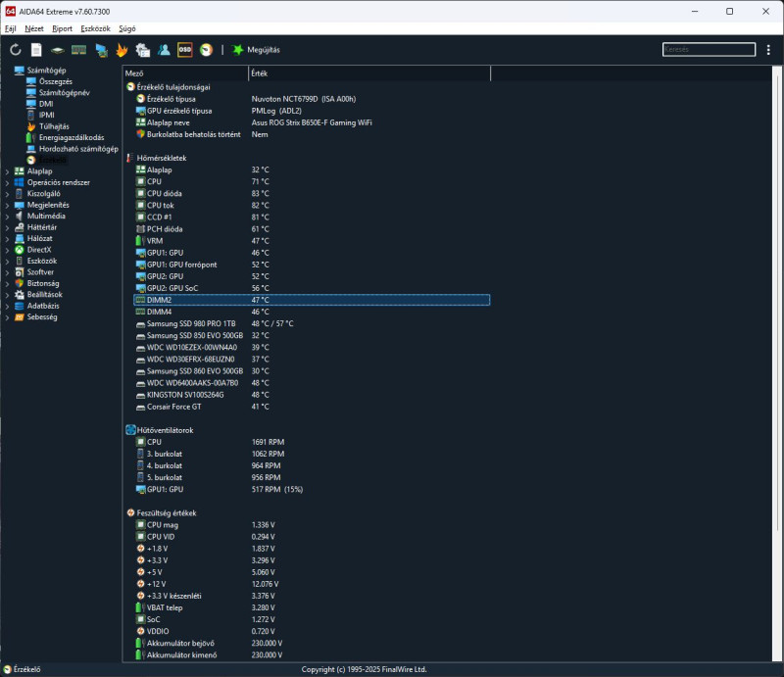Click the user profile toolbar icon
The image size is (784, 677).
tap(164, 50)
